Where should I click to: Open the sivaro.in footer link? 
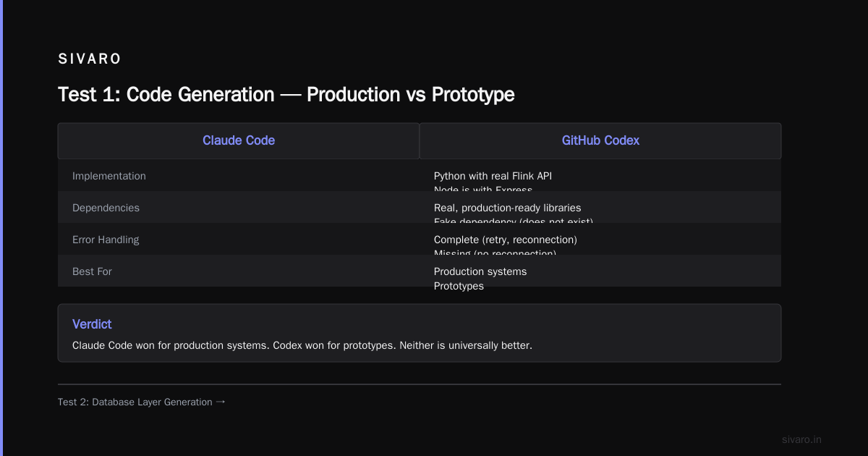tap(801, 439)
